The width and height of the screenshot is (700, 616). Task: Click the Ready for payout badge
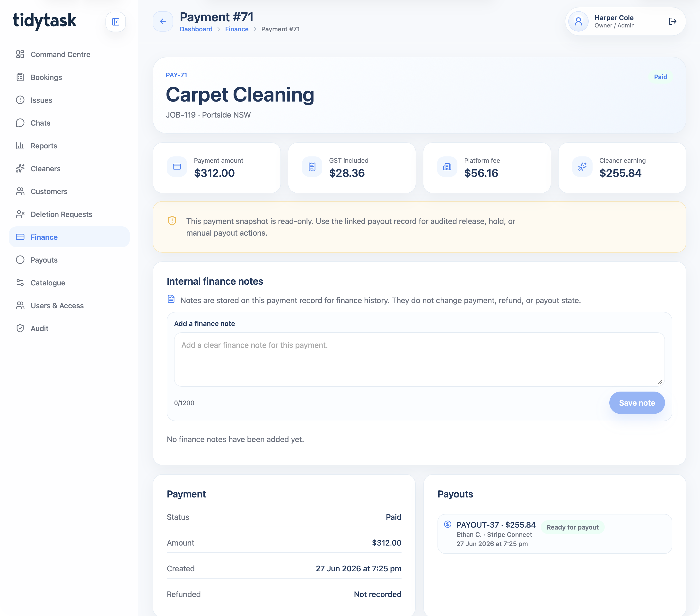tap(572, 527)
